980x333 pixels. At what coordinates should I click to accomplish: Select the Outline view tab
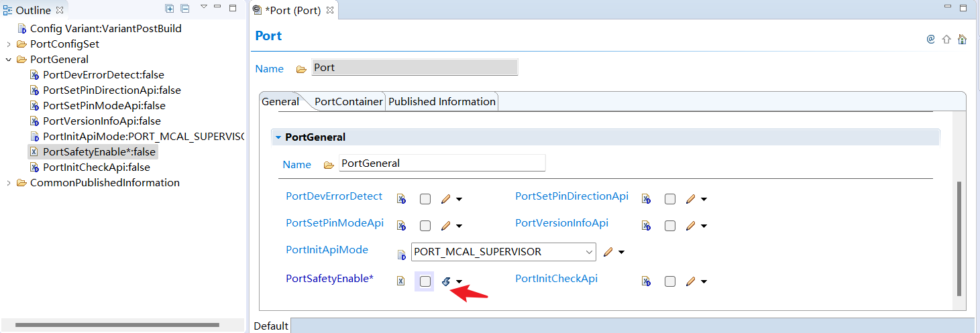[34, 10]
